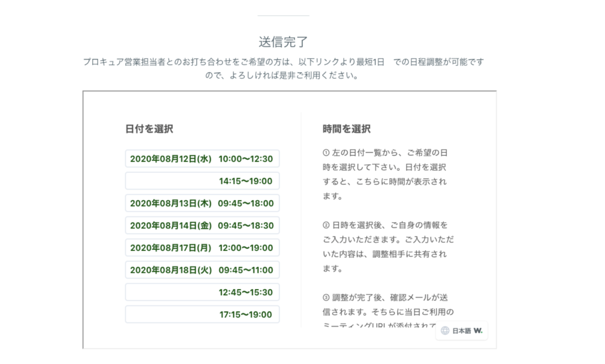605x364 pixels.
Task: Click the W. logo badge
Action: (x=478, y=330)
